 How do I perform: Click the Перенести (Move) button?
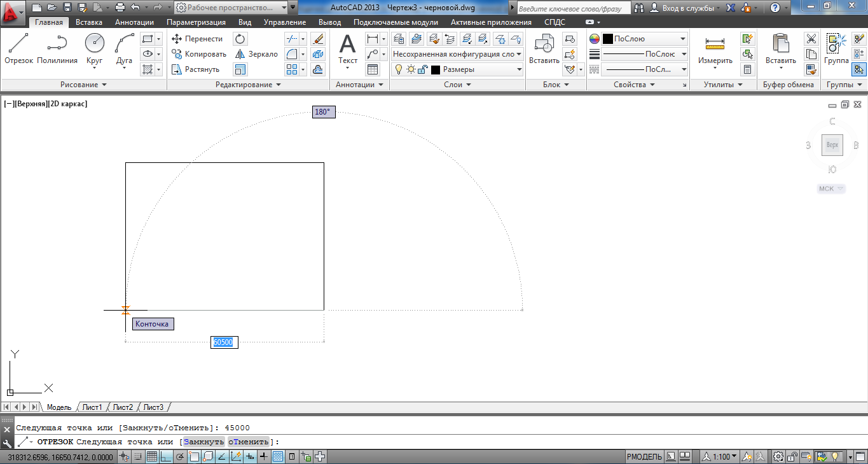(197, 39)
